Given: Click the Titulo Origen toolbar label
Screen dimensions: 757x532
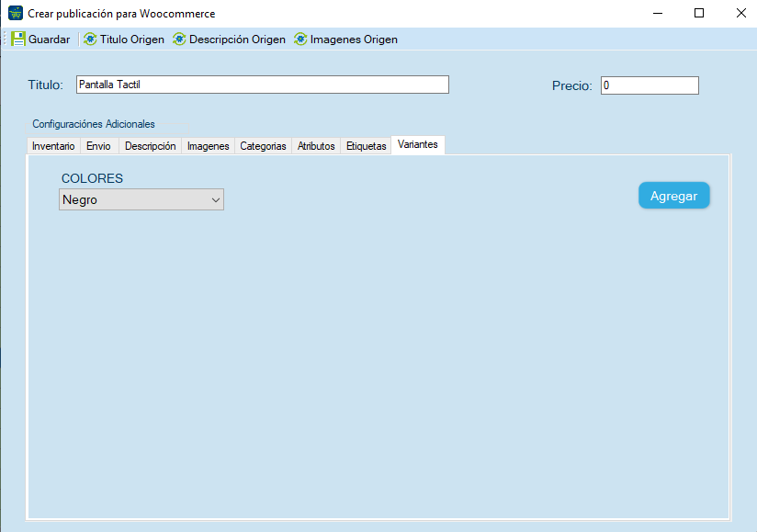Looking at the screenshot, I should coord(131,40).
